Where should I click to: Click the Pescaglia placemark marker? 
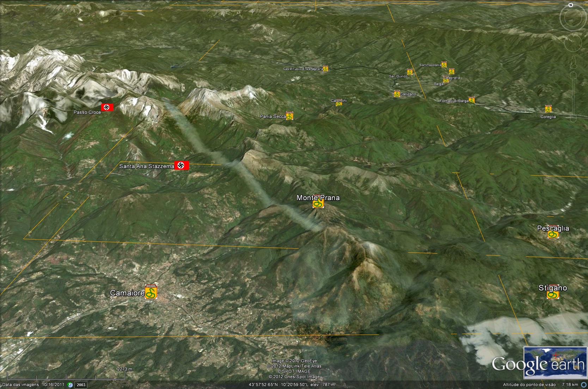click(x=553, y=234)
